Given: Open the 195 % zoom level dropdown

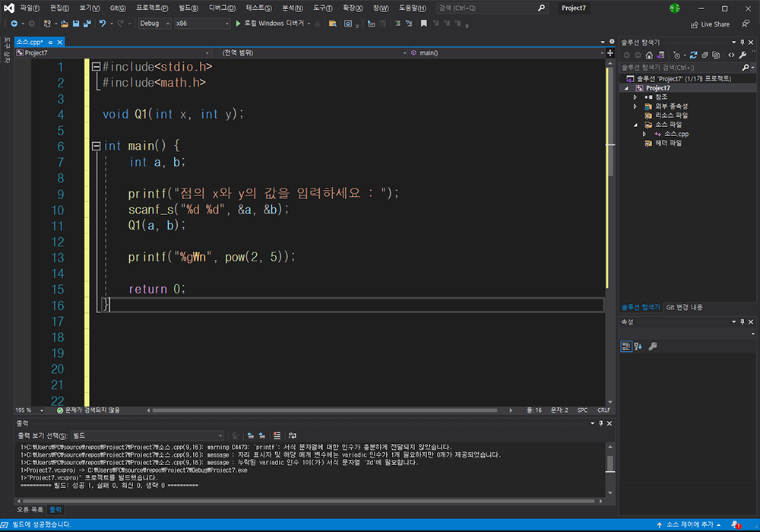Looking at the screenshot, I should [x=30, y=410].
